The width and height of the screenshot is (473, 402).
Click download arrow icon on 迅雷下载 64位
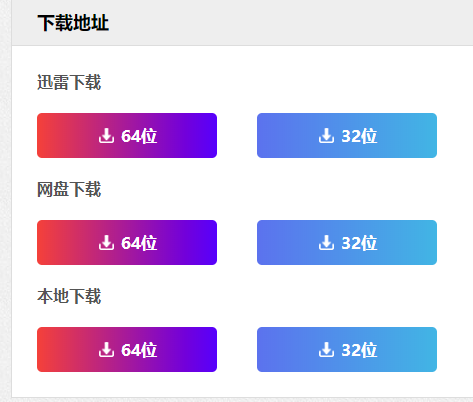[x=106, y=136]
